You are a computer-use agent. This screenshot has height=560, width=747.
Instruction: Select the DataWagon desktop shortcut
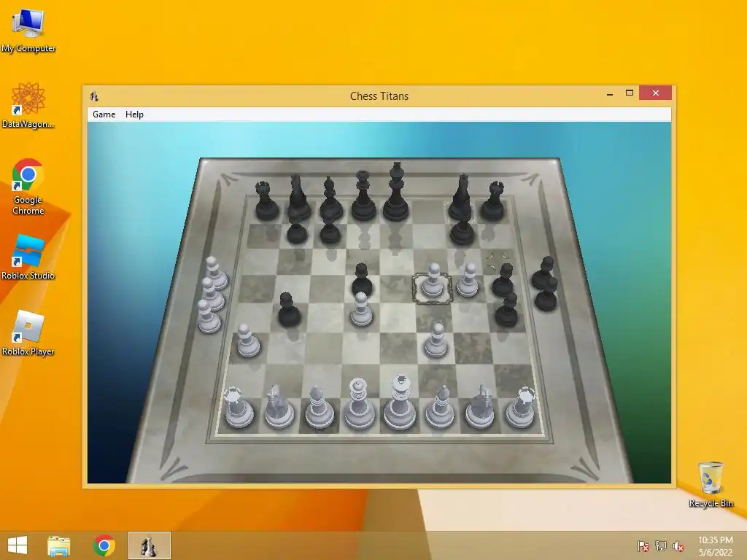click(28, 105)
